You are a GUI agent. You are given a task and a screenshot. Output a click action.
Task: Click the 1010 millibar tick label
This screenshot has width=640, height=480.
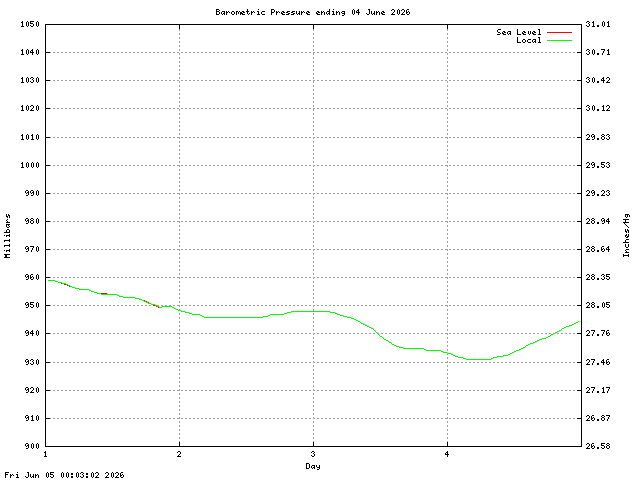click(x=30, y=137)
